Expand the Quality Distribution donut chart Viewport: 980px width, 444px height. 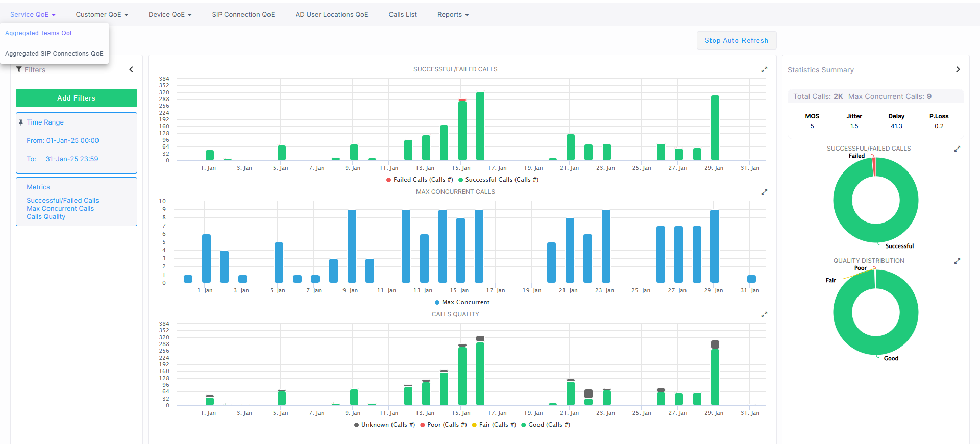coord(957,261)
